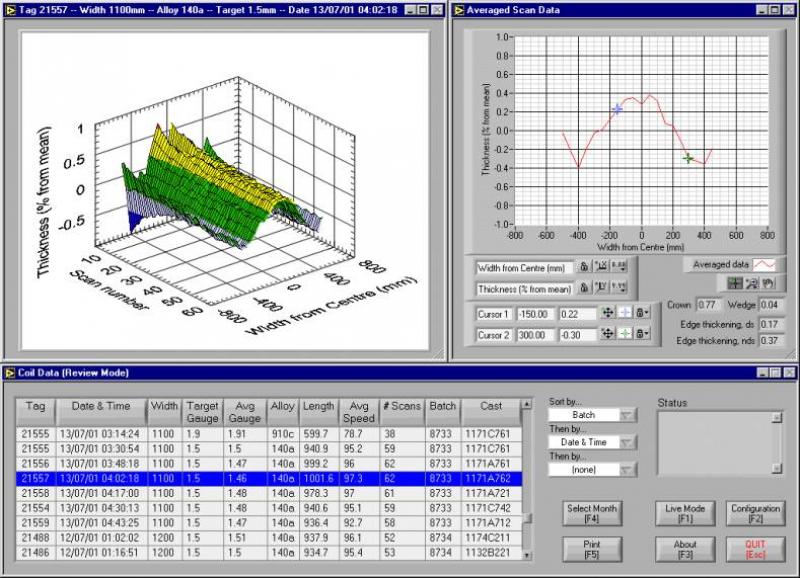Select the graph pan hand tool

click(x=768, y=283)
